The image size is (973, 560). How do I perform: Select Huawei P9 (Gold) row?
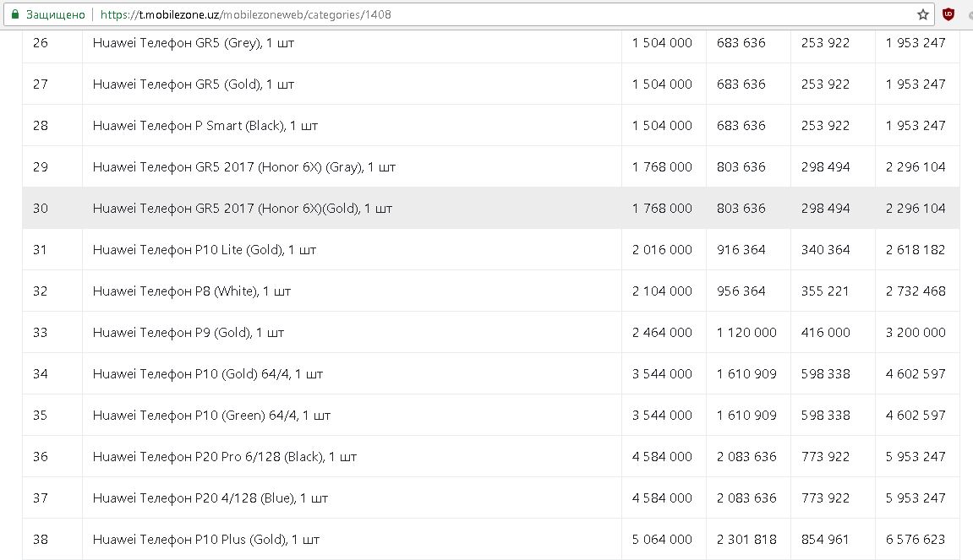point(189,332)
